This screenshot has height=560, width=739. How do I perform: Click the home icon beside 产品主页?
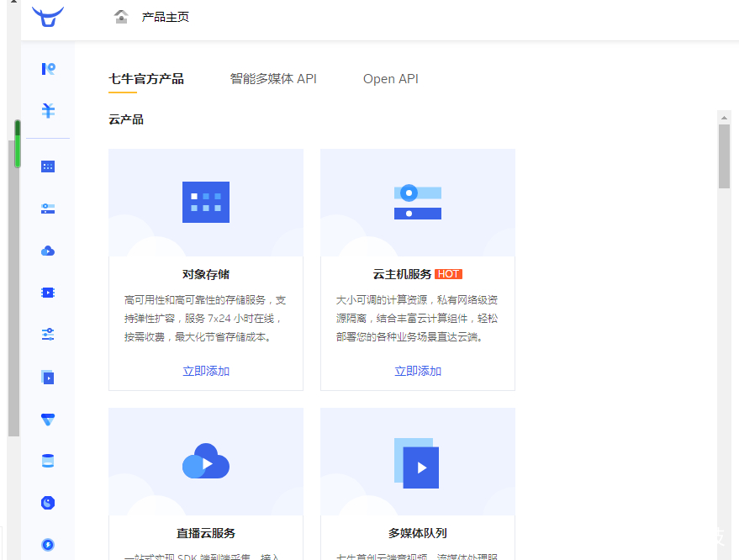[x=122, y=16]
